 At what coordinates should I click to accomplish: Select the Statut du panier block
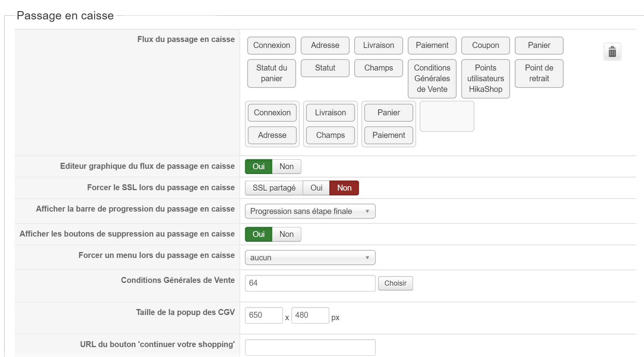pyautogui.click(x=271, y=73)
